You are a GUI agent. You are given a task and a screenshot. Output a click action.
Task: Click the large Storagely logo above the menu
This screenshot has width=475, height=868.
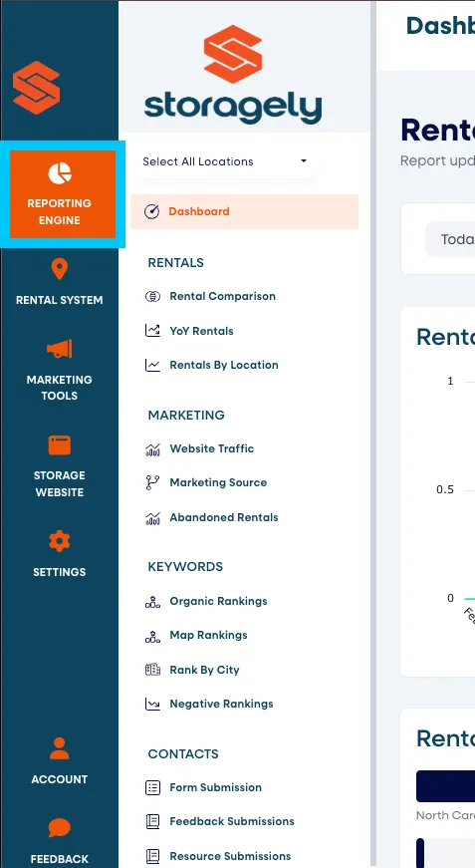233,74
